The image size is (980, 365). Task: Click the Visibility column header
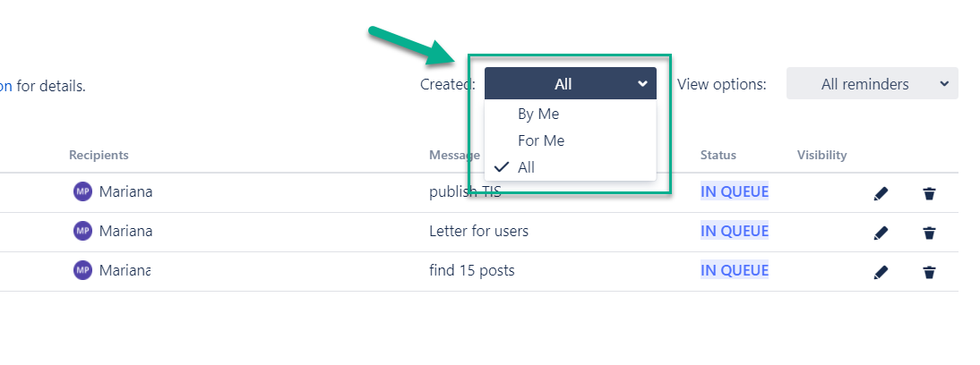[x=821, y=155]
